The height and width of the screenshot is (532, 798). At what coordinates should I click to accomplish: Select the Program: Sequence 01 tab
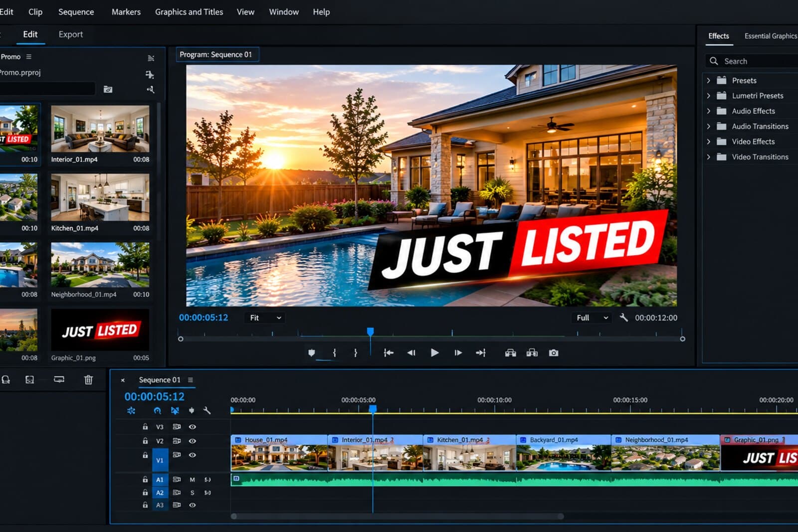tap(217, 54)
